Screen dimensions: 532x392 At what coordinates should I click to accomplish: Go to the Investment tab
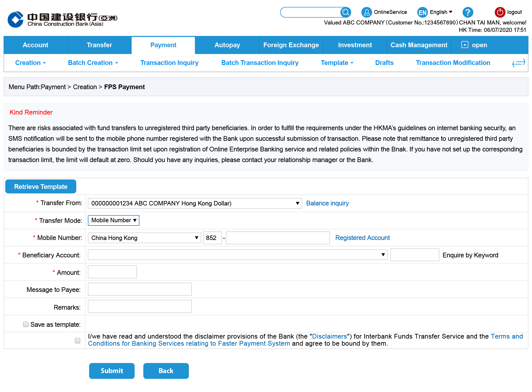coord(355,45)
